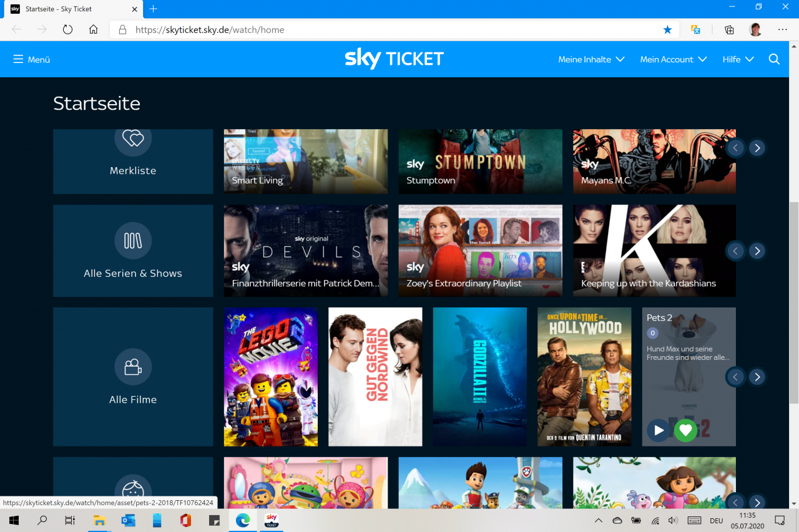
Task: Open Team Umizoomi kids tile
Action: (306, 483)
